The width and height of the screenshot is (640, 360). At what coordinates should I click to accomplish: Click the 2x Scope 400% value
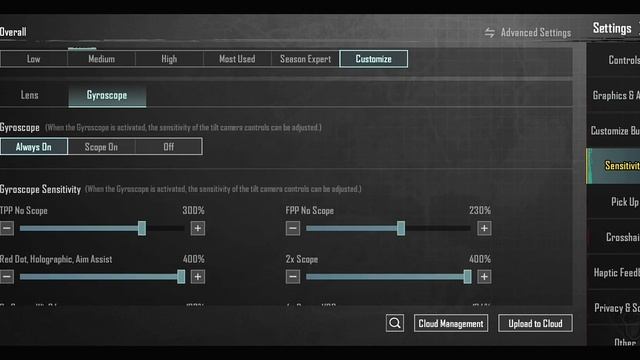480,259
